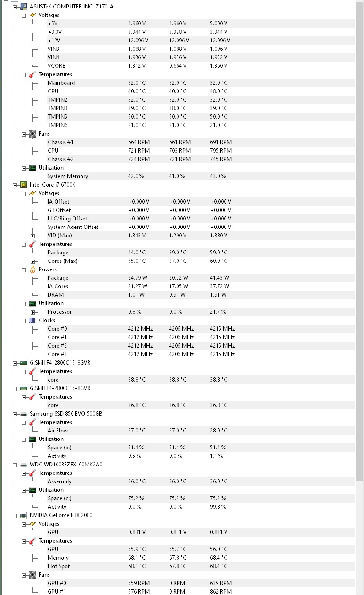364x595 pixels.
Task: Click the Clocks waveform icon
Action: click(x=32, y=320)
